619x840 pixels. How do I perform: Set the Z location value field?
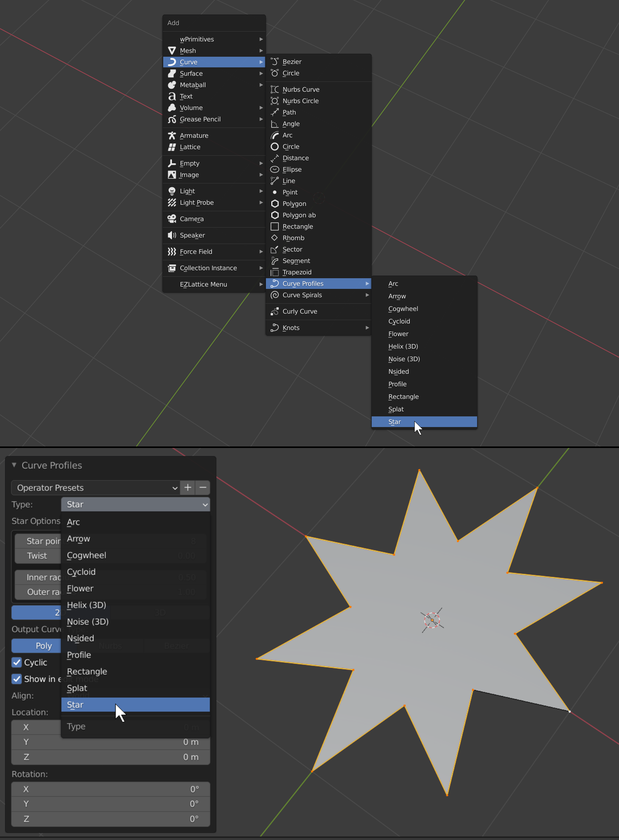pos(110,757)
